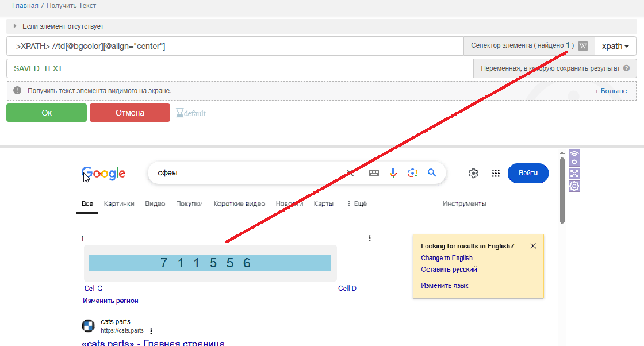
Task: Click the SAVED_TEXT variable input field
Action: 239,68
